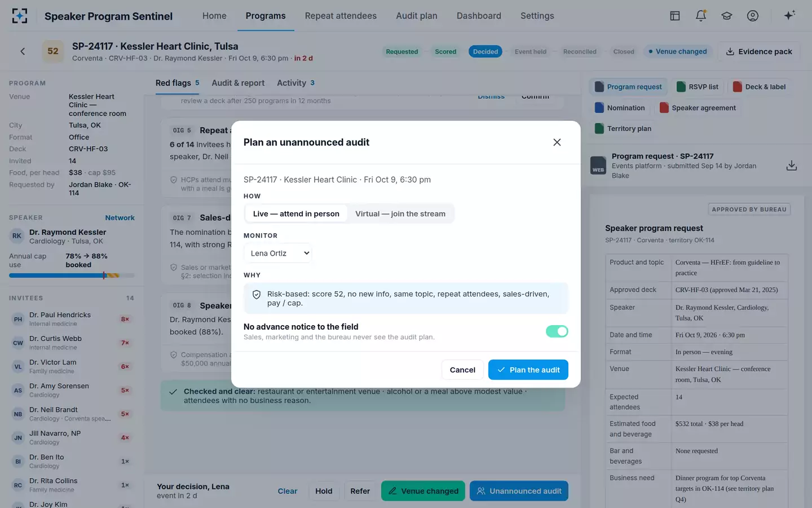812x508 pixels.
Task: Open the notifications bell
Action: tap(701, 16)
